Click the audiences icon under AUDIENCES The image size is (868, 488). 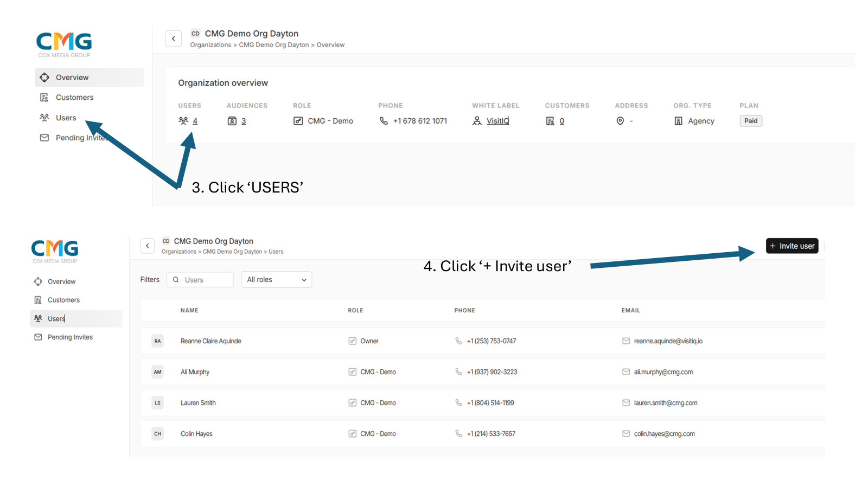click(232, 121)
